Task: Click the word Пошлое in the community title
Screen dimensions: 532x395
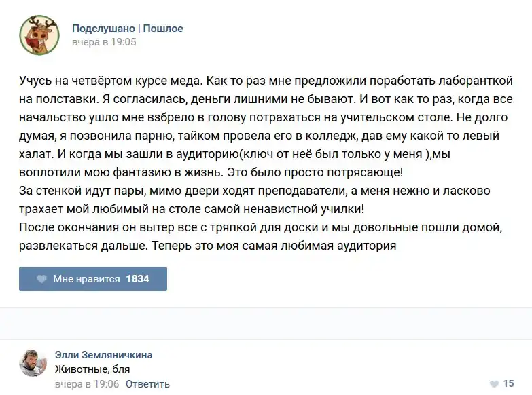Action: tap(163, 29)
